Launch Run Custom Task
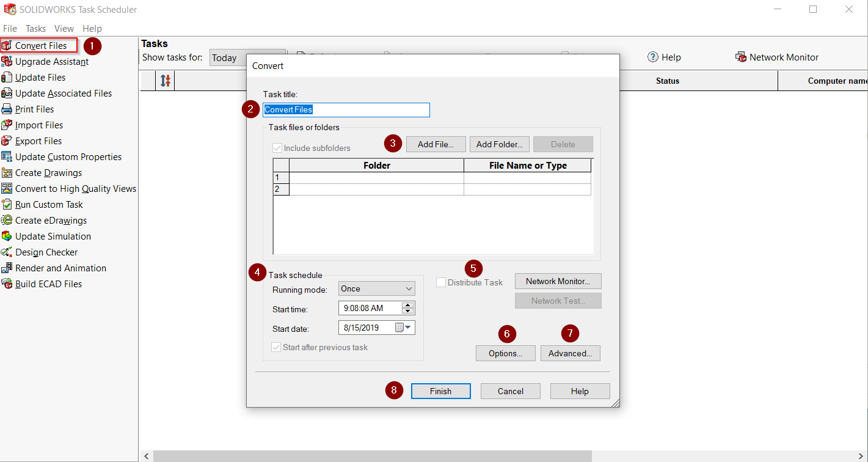Image resolution: width=868 pixels, height=462 pixels. (42, 204)
